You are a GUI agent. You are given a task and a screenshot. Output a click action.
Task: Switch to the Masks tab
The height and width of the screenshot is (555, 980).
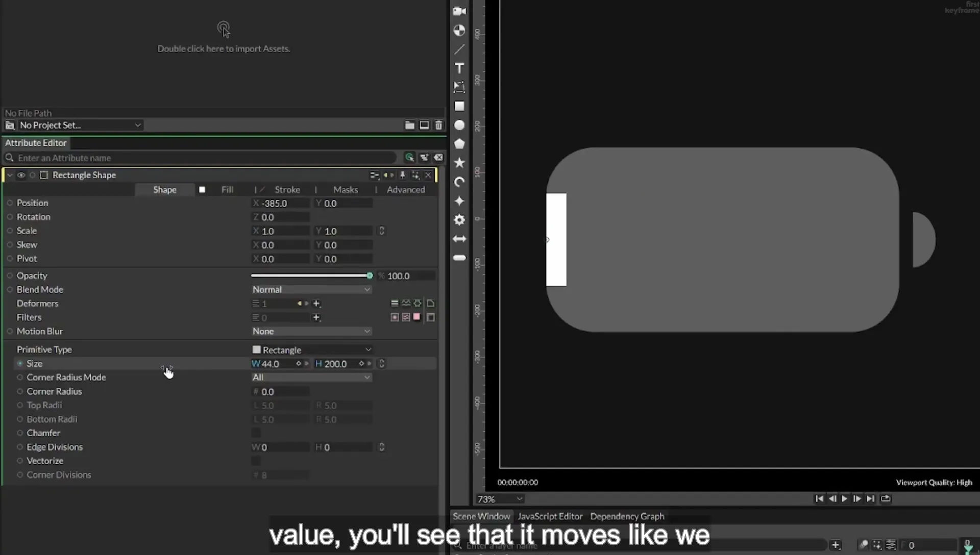pos(346,190)
